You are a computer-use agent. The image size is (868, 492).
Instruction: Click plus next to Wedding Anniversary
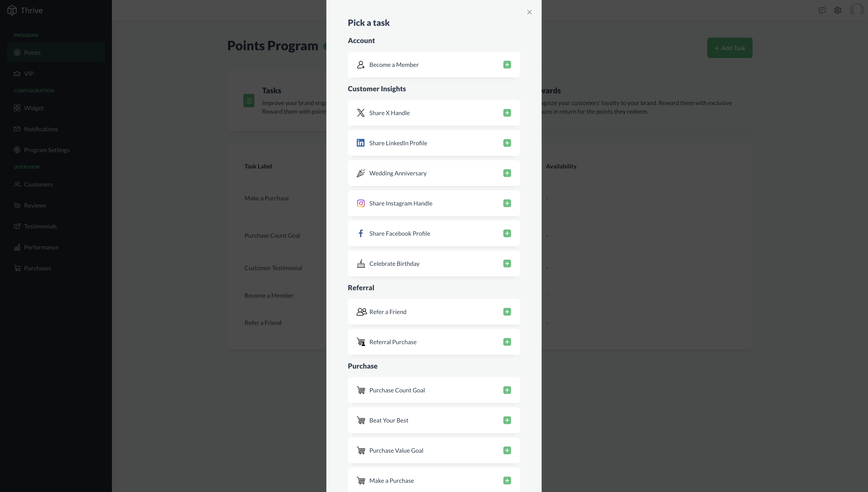coord(507,173)
